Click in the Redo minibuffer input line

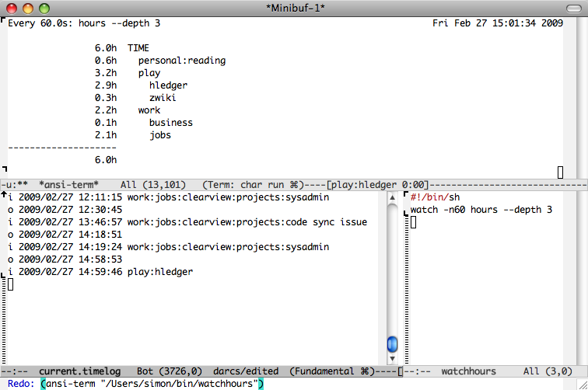[156, 384]
